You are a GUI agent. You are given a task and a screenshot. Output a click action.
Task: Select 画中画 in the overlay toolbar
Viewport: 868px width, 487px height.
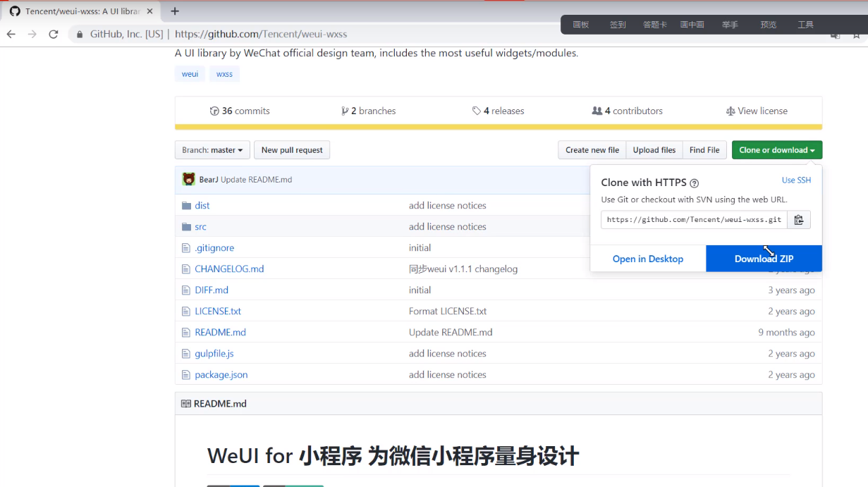tap(692, 25)
